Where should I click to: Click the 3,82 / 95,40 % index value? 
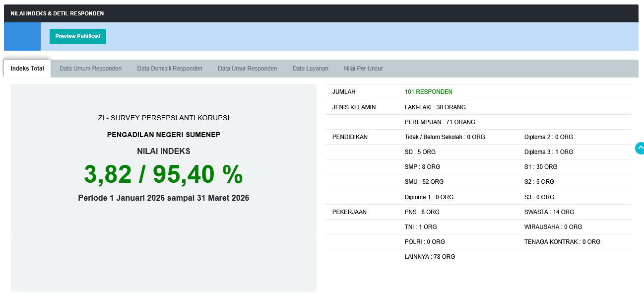tap(163, 174)
